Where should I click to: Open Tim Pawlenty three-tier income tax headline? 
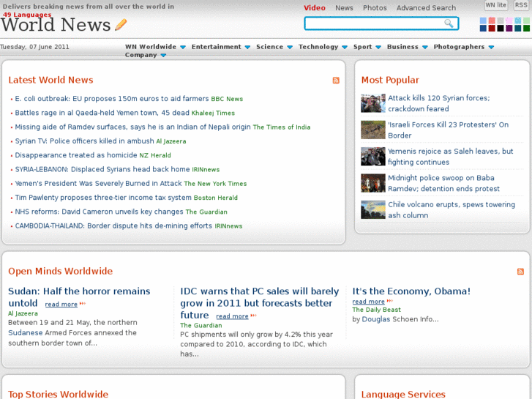click(x=103, y=198)
